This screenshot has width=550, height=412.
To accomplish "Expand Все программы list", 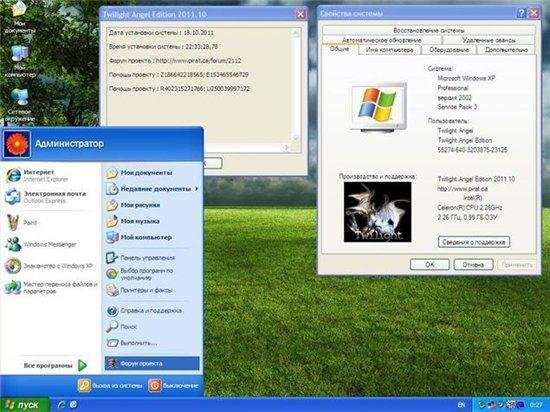I will (x=55, y=365).
